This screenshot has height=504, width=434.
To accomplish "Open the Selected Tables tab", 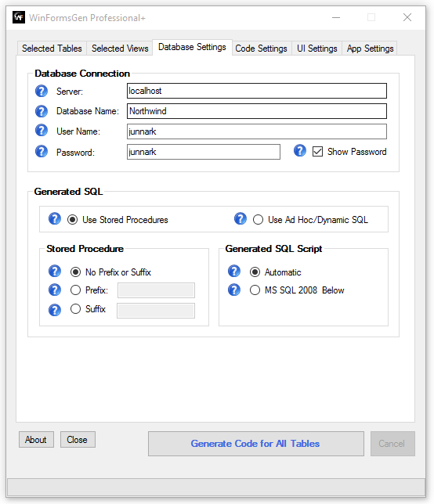I will point(52,49).
